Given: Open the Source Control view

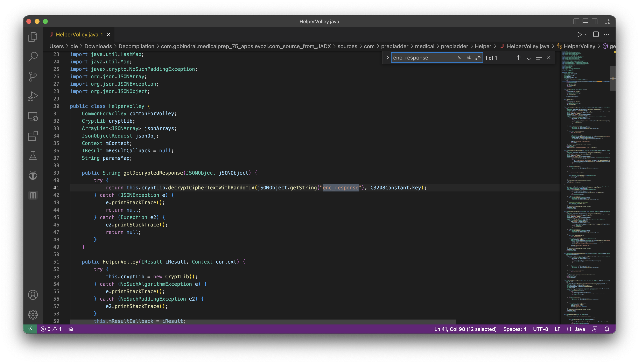Looking at the screenshot, I should tap(33, 77).
